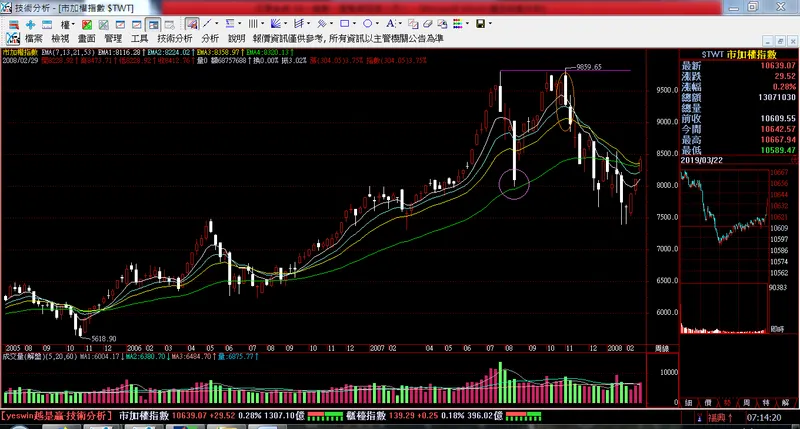
Task: Expand the parallel channel dropdown arrow
Action: coord(331,23)
